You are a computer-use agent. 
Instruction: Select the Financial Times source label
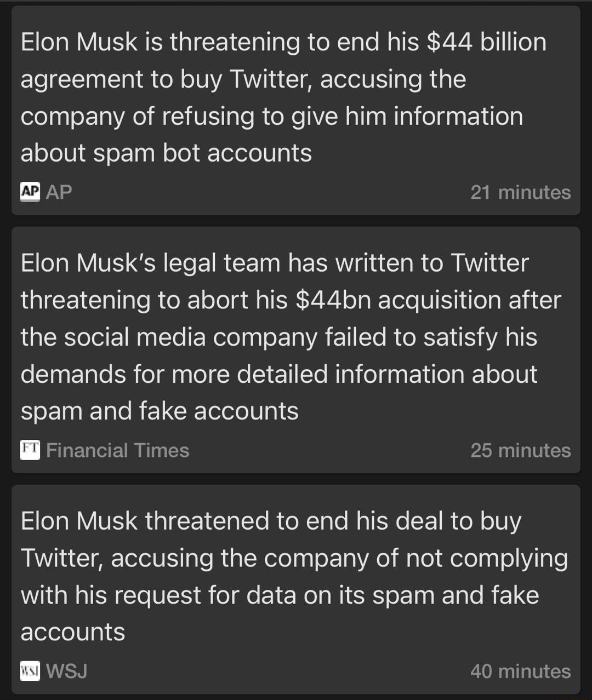click(x=118, y=450)
